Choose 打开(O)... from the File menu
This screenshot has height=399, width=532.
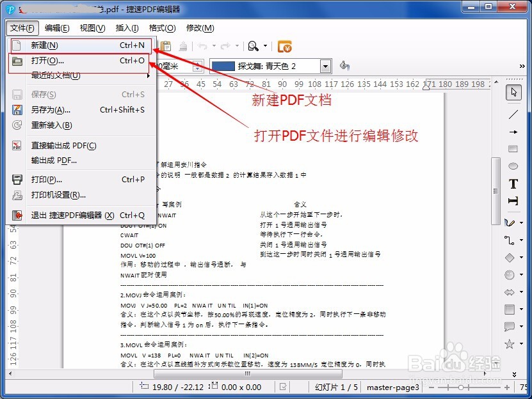(80, 61)
